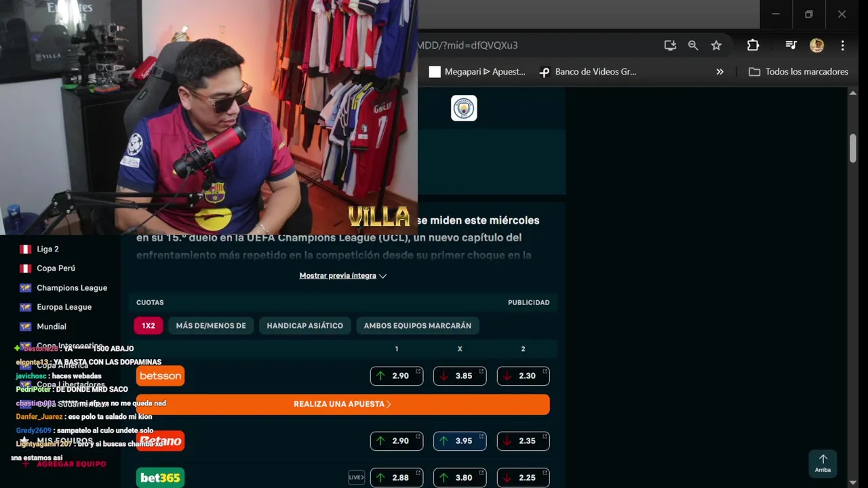Open Mundial in the sidebar
This screenshot has width=868, height=488.
[52, 327]
